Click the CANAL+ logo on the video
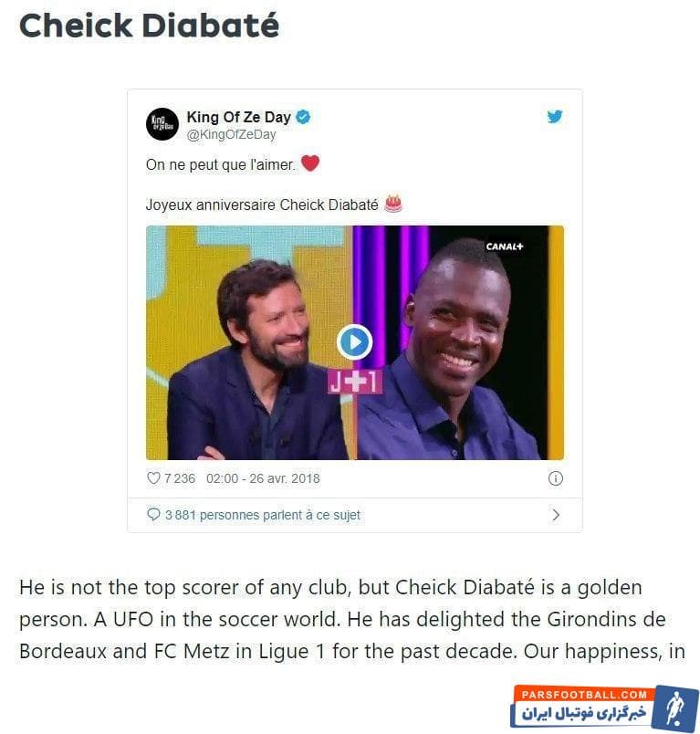700x734 pixels. [505, 246]
